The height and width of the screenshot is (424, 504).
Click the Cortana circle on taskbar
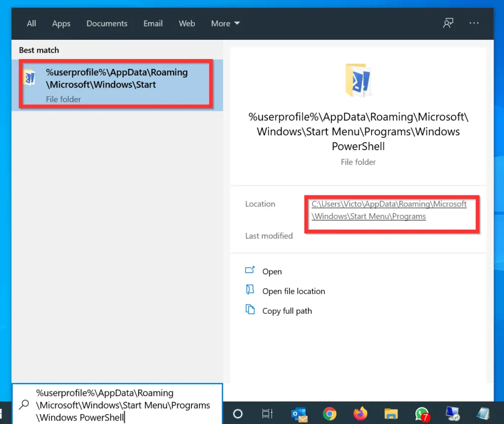click(238, 414)
